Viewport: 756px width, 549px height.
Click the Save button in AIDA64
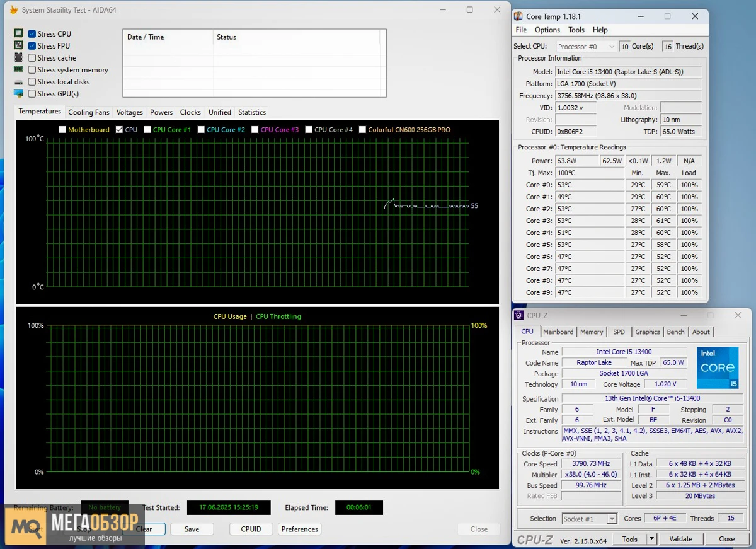coord(192,529)
